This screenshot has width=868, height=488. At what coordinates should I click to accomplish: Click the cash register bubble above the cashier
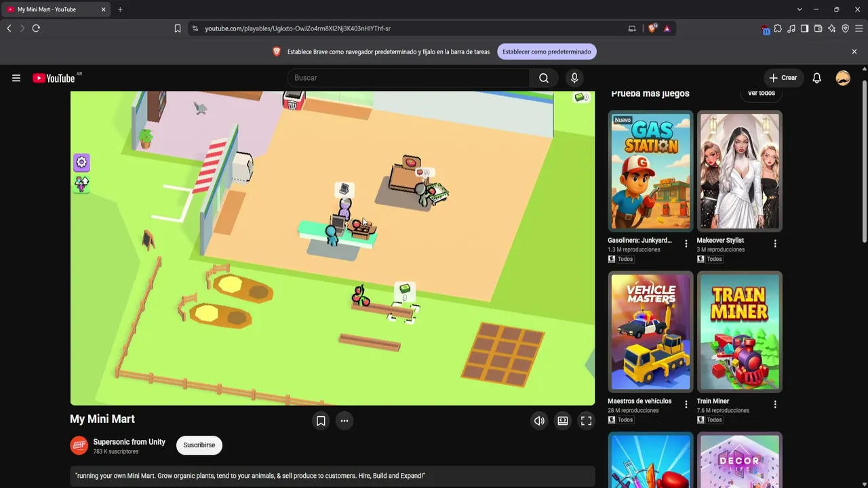pos(344,189)
